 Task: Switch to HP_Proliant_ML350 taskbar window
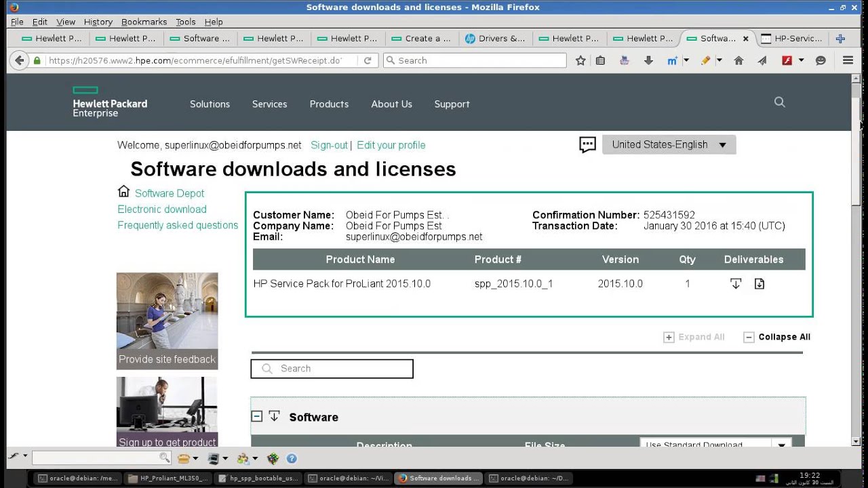170,478
